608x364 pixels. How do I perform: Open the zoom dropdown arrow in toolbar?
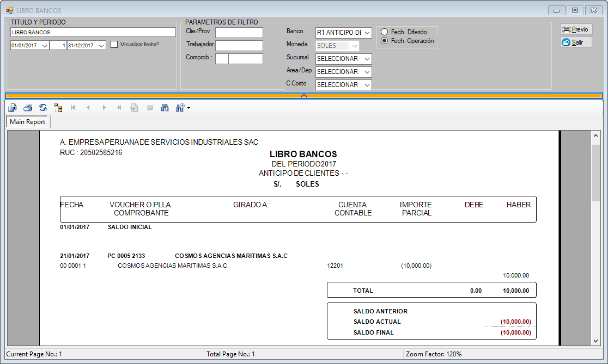point(189,108)
